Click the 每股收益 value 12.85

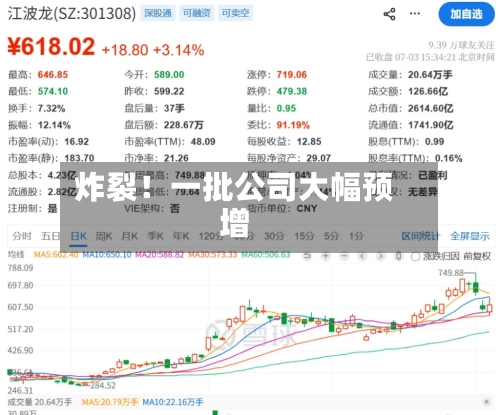pyautogui.click(x=309, y=142)
